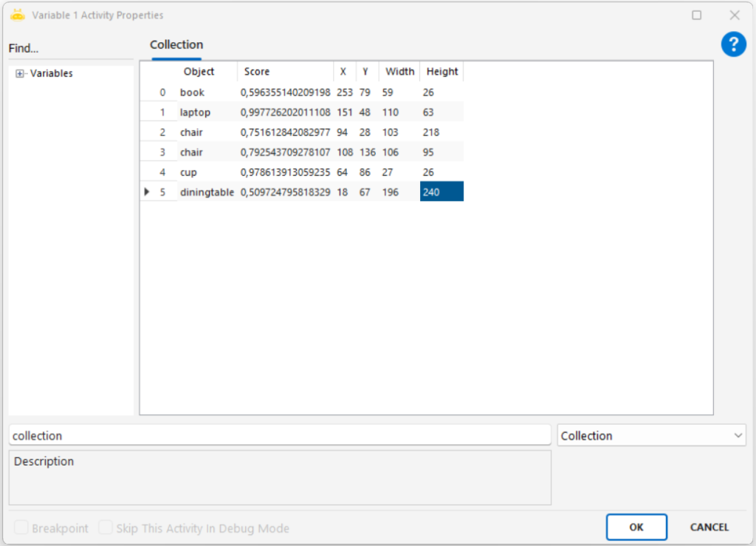
Task: Enable the Breakpoint checkbox
Action: coord(21,528)
